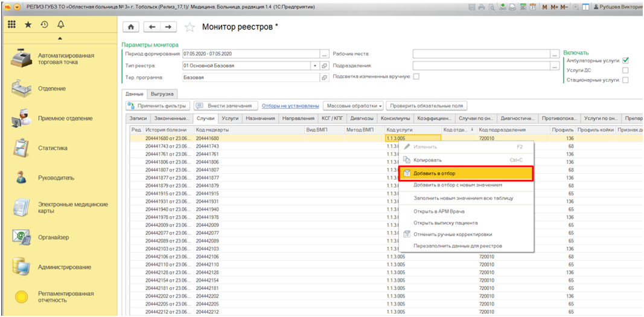Open notifications bell icon
This screenshot has width=644, height=317.
[60, 25]
